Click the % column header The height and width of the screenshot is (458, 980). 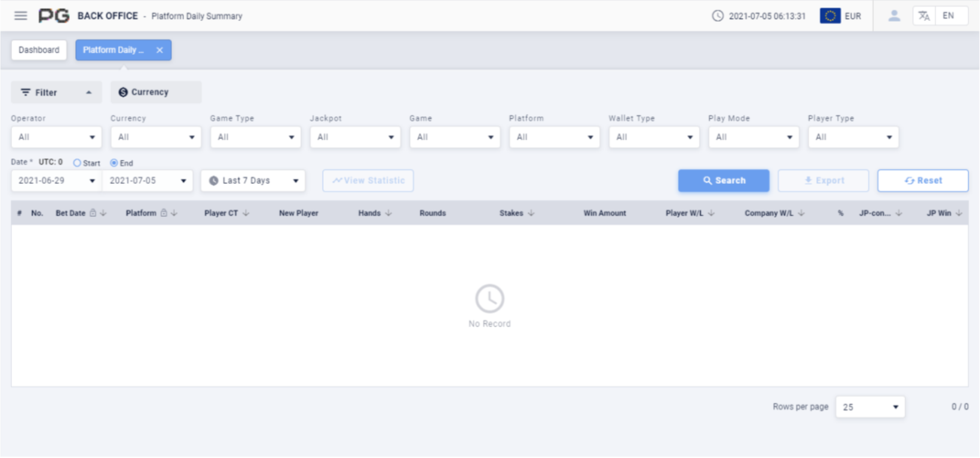coord(841,213)
